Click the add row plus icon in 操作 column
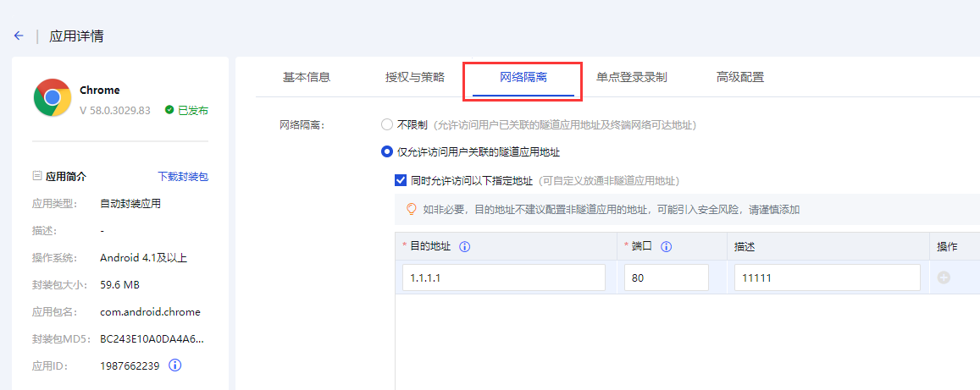 point(944,277)
